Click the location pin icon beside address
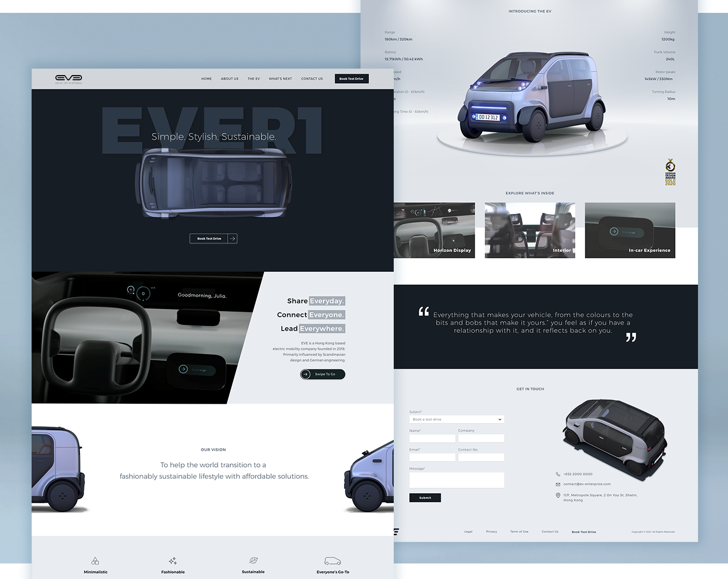Screen dimensions: 728x579 [558, 495]
